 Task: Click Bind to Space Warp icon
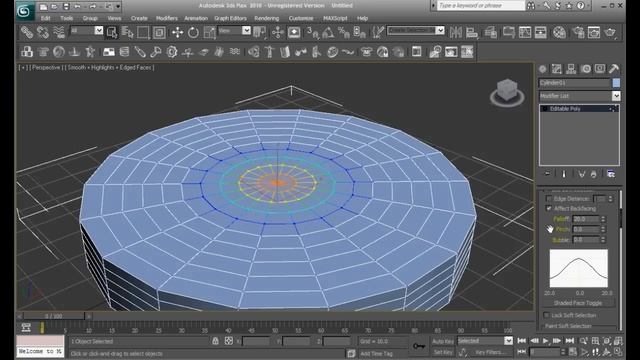tap(59, 32)
